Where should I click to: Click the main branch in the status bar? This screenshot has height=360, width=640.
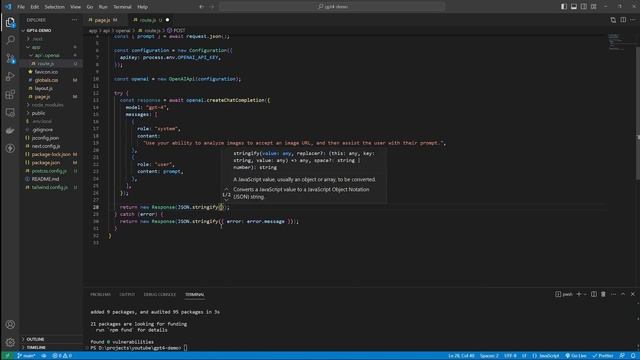point(26,356)
